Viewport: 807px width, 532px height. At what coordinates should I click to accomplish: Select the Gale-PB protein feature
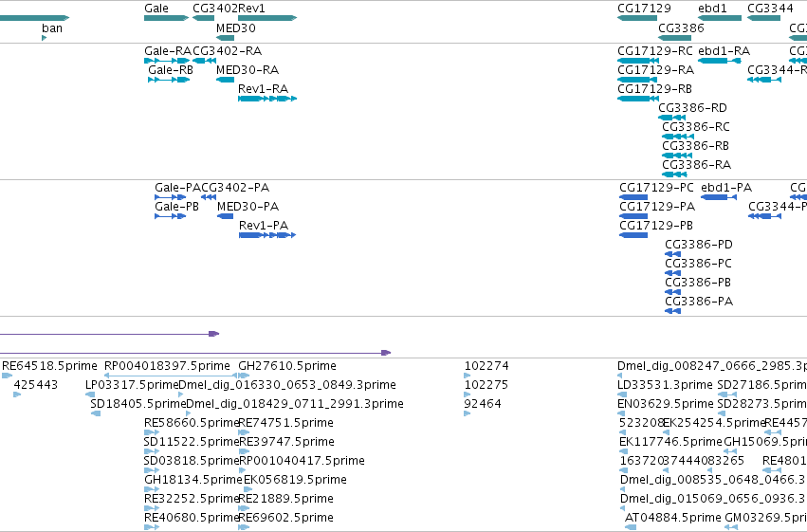click(171, 216)
